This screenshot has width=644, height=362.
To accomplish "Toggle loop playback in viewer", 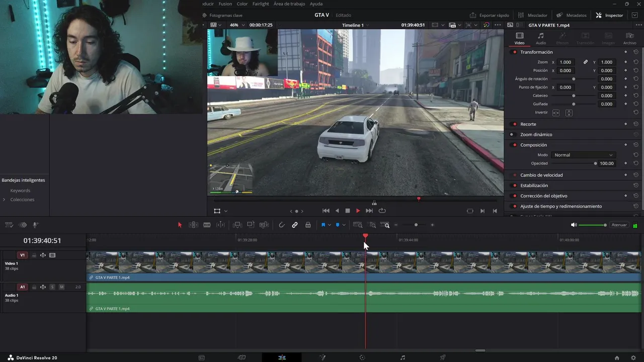I will pos(382,211).
